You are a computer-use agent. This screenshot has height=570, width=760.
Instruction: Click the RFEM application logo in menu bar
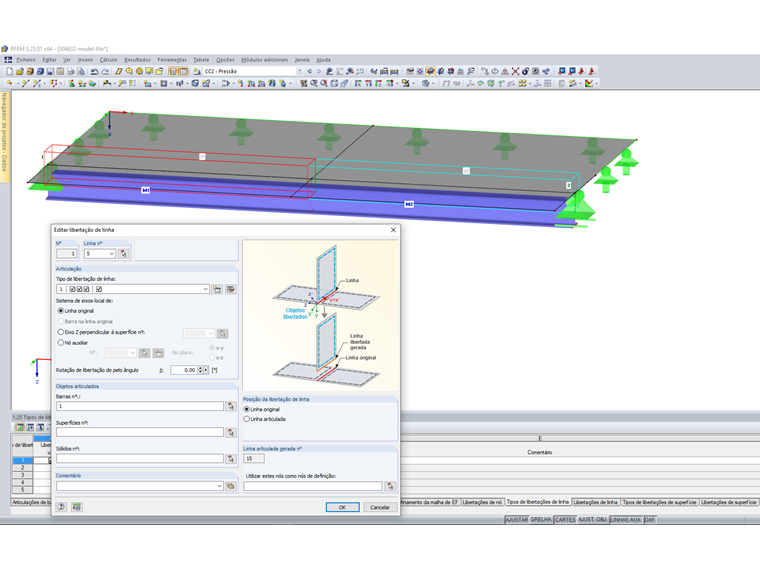[x=8, y=60]
